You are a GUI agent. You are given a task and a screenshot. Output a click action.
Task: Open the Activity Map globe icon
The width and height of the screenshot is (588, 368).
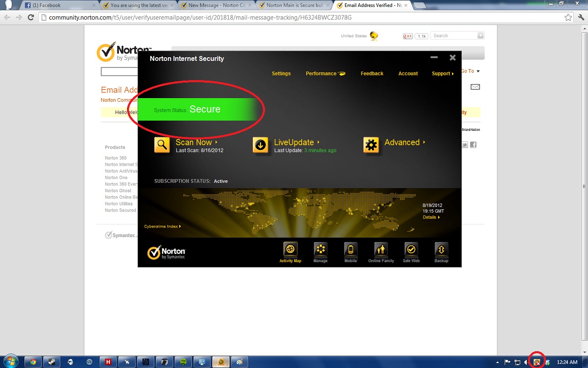click(290, 249)
